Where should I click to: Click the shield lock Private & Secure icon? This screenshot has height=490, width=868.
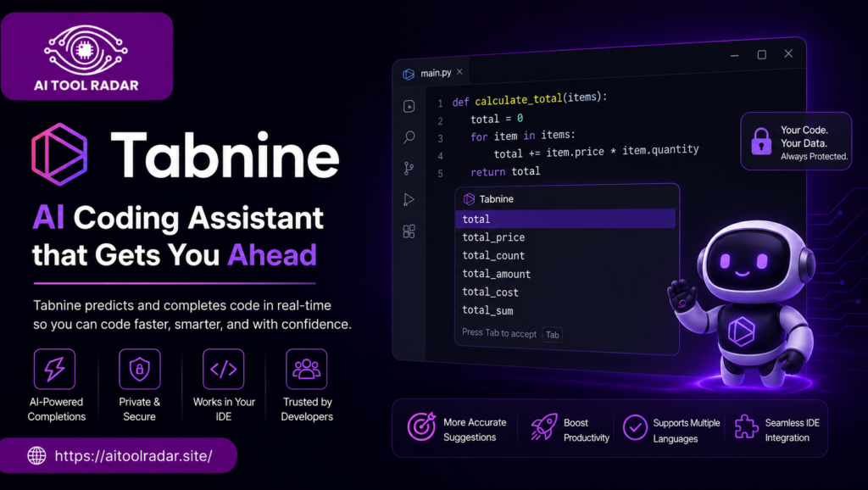[140, 369]
